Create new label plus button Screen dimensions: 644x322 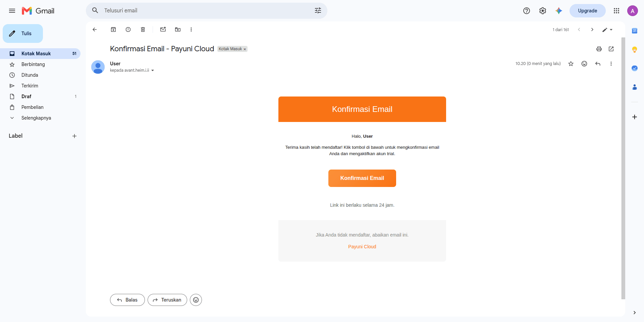(74, 136)
